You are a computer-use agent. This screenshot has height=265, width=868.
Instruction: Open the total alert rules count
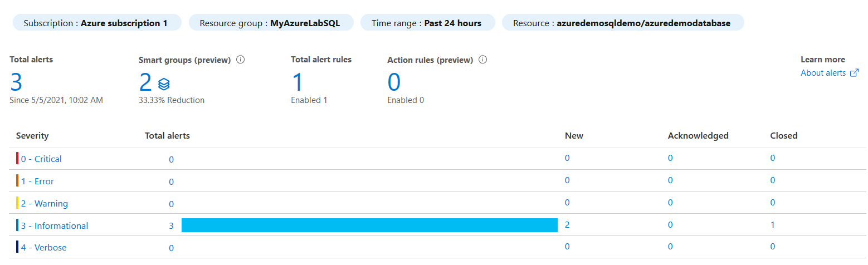coord(298,82)
